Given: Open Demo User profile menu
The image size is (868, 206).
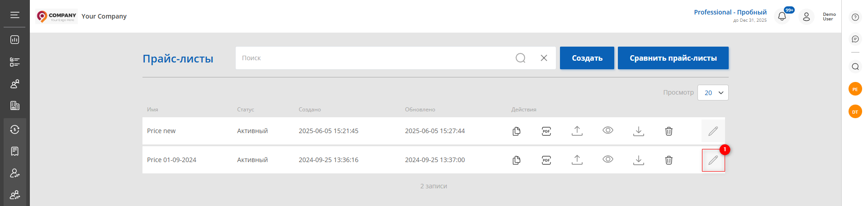Looking at the screenshot, I should 806,17.
